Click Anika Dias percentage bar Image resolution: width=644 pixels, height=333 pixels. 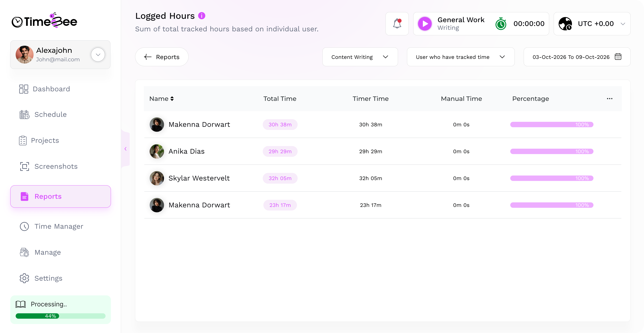coord(552,151)
